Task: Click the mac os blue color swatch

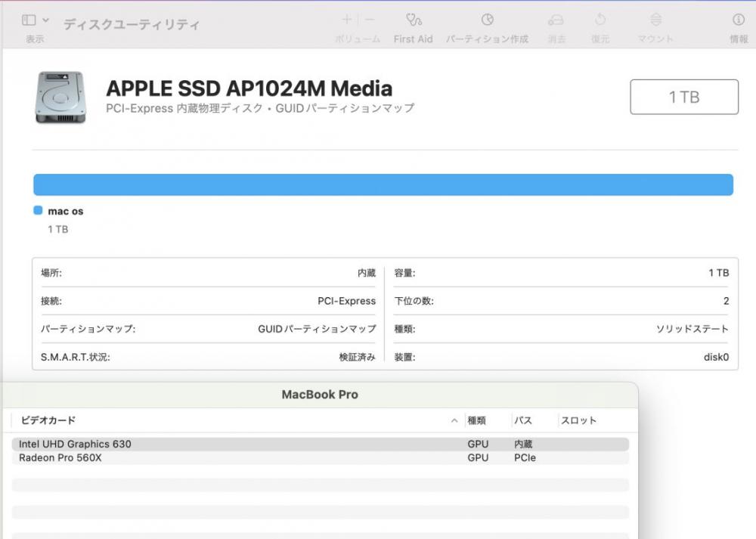Action: 38,211
